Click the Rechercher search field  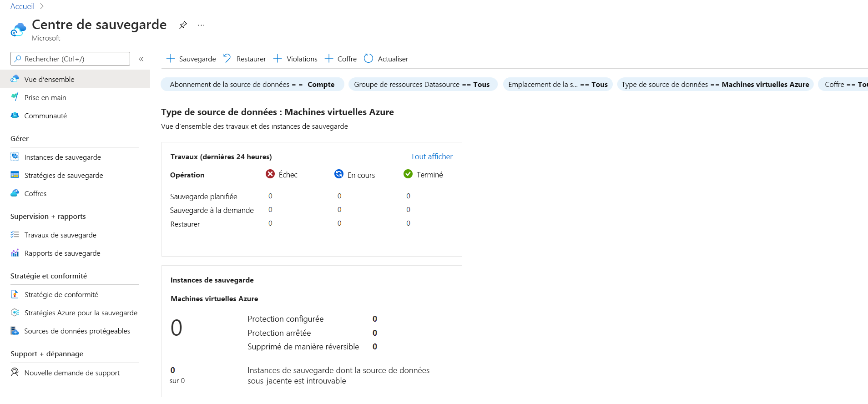click(70, 59)
